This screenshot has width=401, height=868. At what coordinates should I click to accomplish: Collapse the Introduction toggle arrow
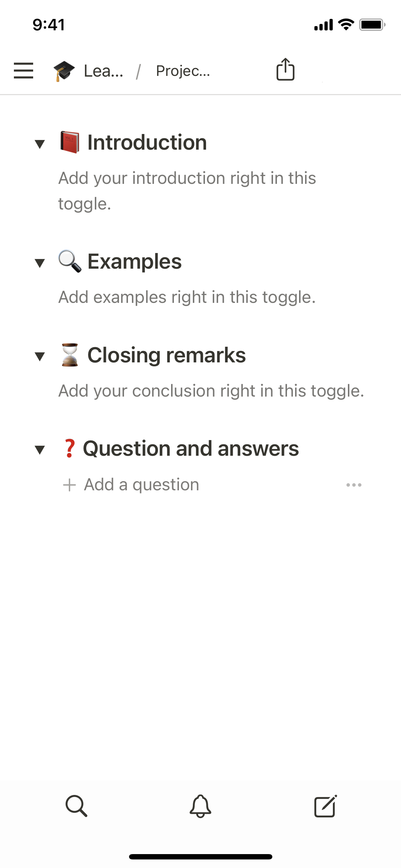point(40,144)
